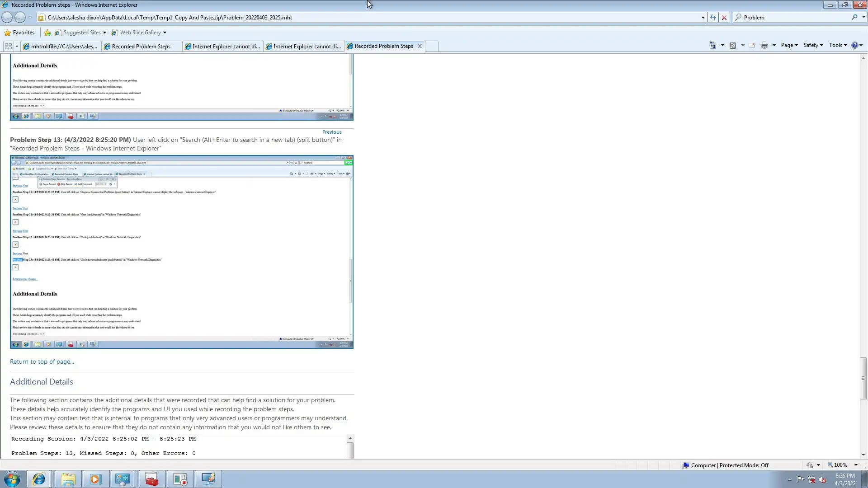Click the Add to Favorites Bar icon
This screenshot has height=488, width=868.
47,33
